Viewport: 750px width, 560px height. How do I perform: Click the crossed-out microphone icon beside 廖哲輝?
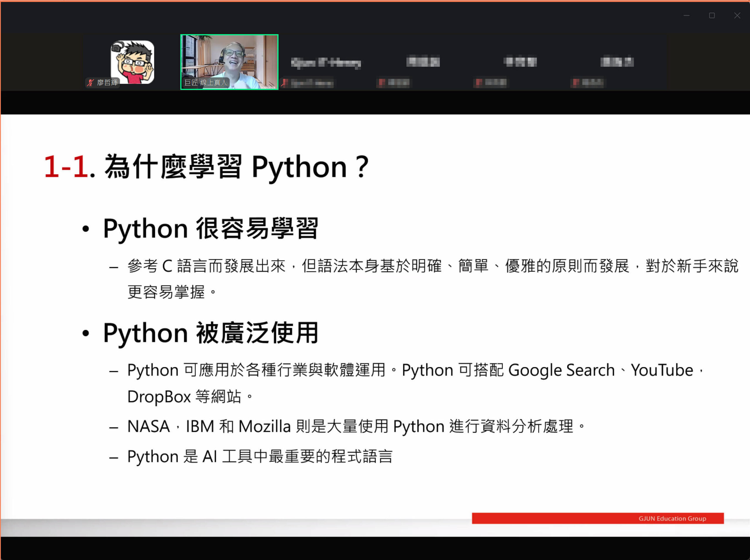pyautogui.click(x=91, y=83)
